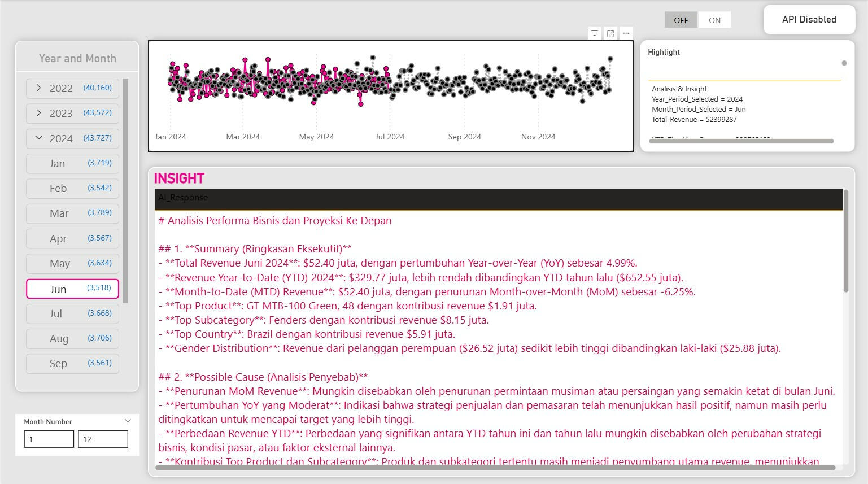Click the Month Number end value field

pyautogui.click(x=103, y=439)
